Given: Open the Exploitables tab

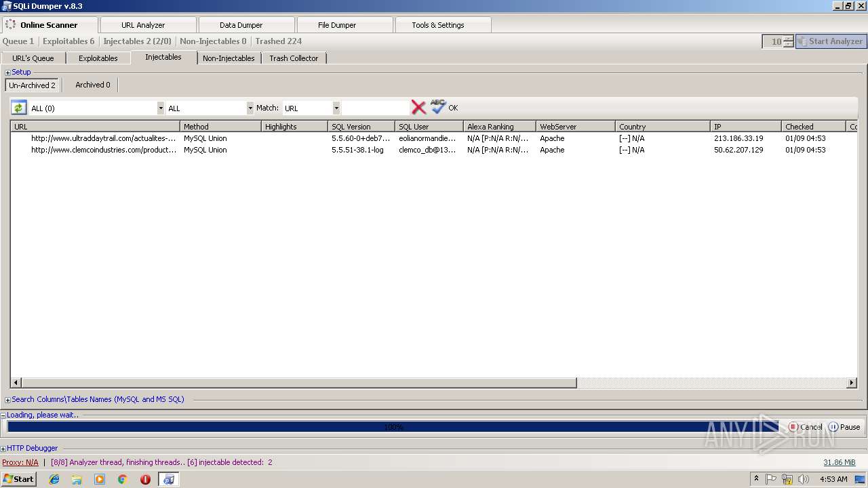Looking at the screenshot, I should coord(98,58).
